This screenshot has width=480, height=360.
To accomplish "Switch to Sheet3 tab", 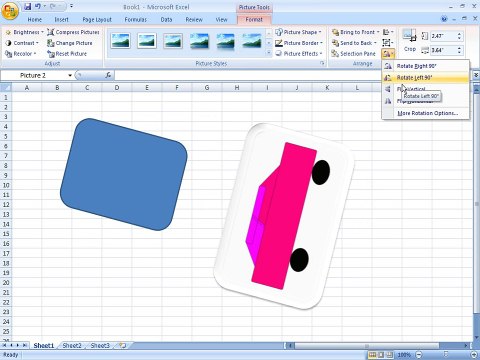I will click(x=100, y=346).
